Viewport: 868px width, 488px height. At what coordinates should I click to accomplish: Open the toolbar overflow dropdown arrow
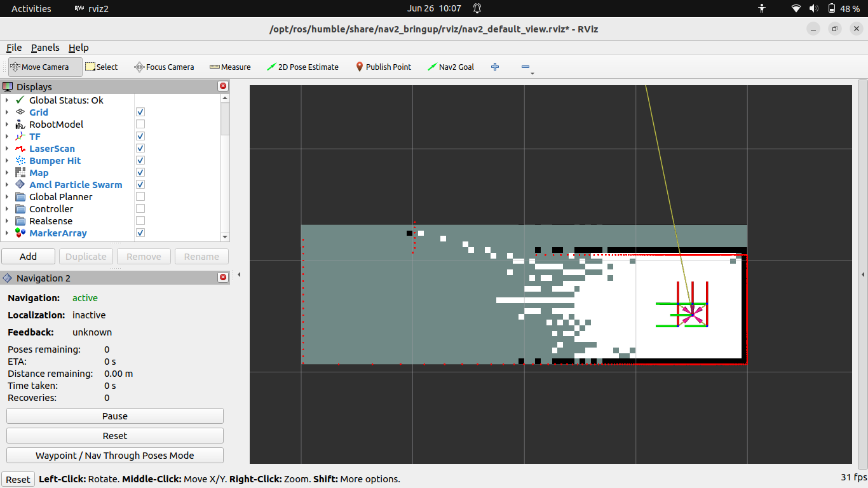[531, 72]
